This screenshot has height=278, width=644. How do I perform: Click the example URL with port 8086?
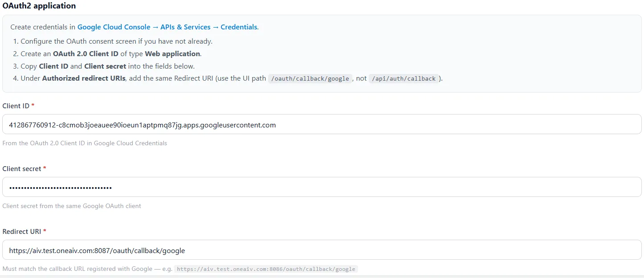(x=266, y=269)
